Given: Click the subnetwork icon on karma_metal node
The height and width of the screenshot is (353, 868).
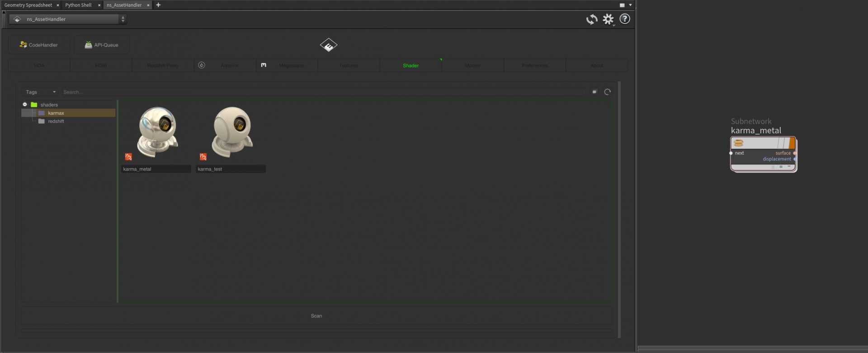Looking at the screenshot, I should pos(738,143).
